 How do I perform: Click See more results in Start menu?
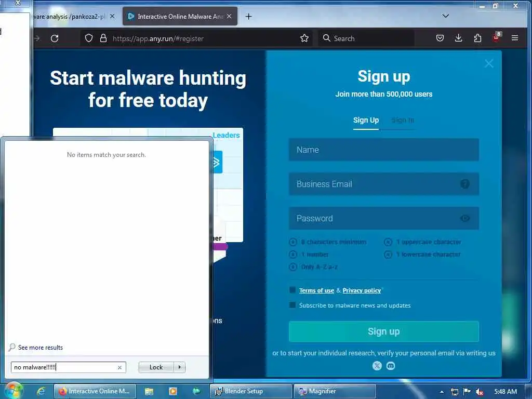[41, 348]
